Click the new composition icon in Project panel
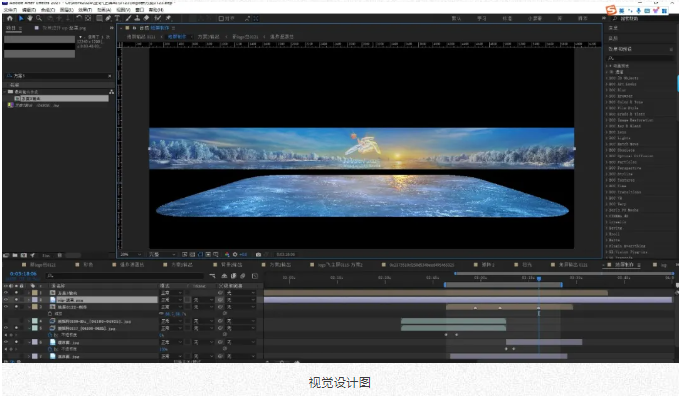The height and width of the screenshot is (396, 679). click(x=23, y=255)
